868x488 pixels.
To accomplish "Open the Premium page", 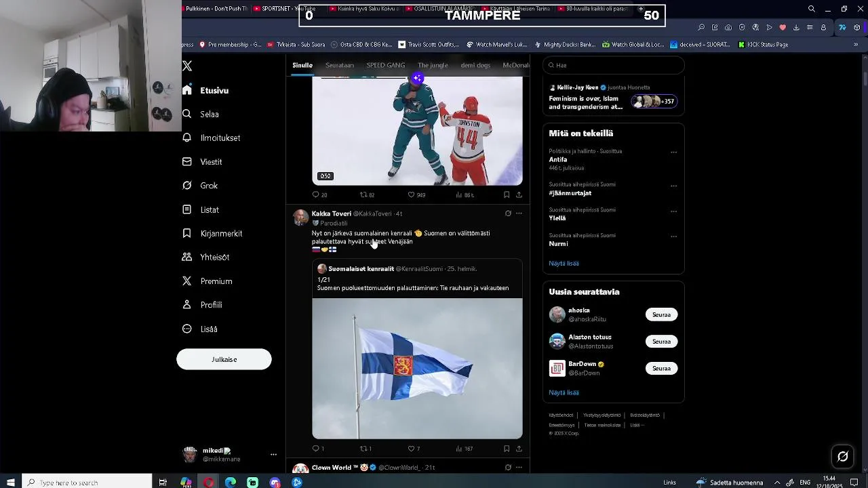I will (208, 281).
